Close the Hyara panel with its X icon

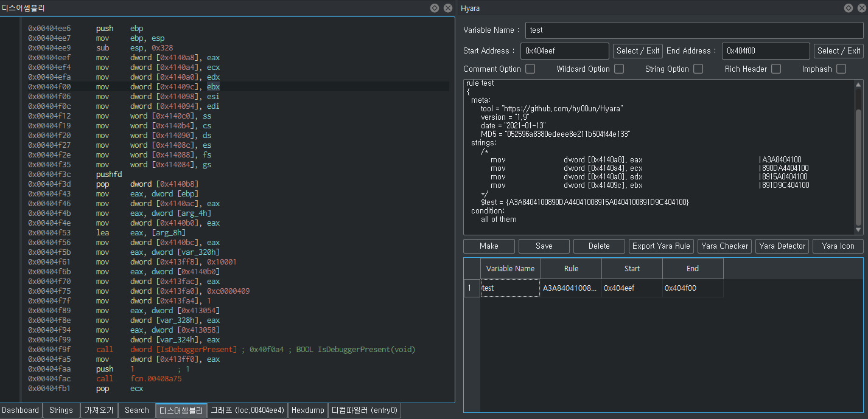click(x=861, y=8)
